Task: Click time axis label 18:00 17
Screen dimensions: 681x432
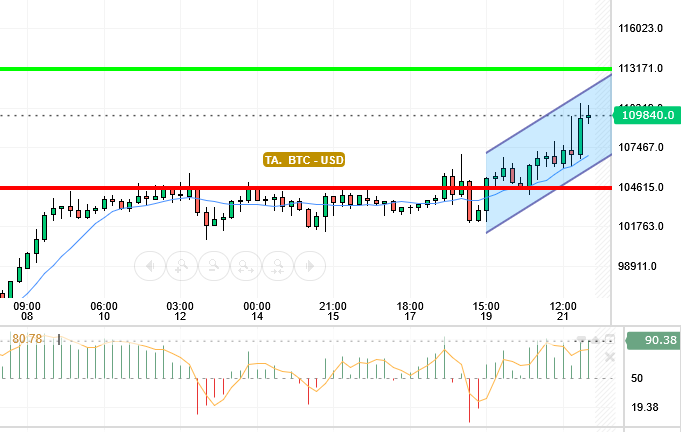Action: point(410,311)
